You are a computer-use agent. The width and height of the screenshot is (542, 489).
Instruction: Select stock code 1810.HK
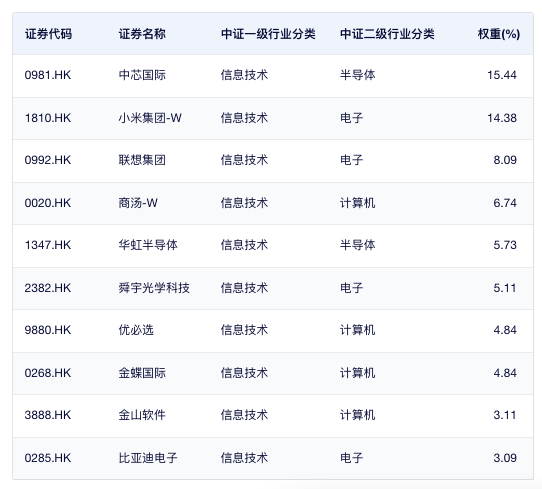click(48, 118)
